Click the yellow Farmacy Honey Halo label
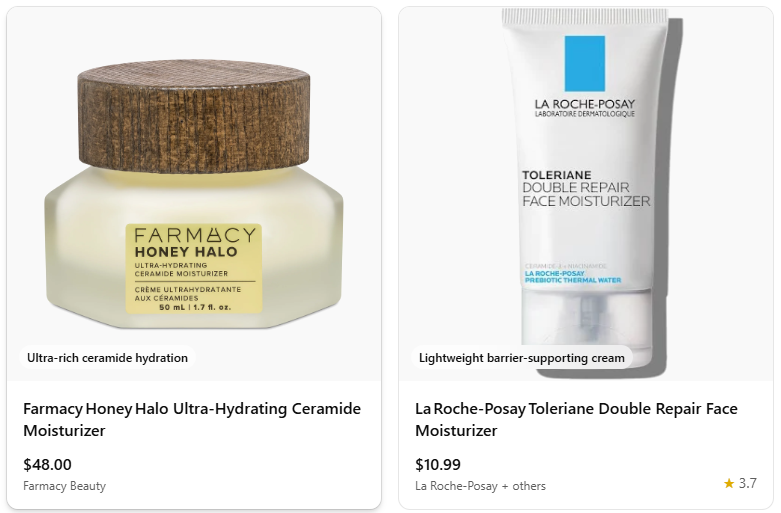Viewport: 781px width, 513px height. [x=194, y=269]
